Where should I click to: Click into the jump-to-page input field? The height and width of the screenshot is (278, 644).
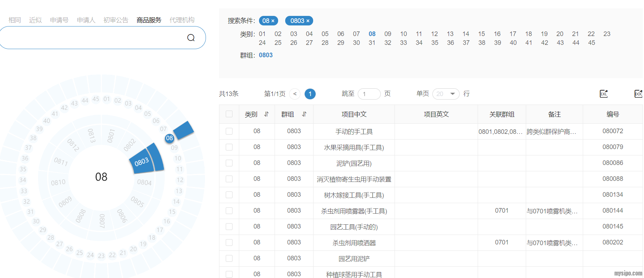pos(369,94)
